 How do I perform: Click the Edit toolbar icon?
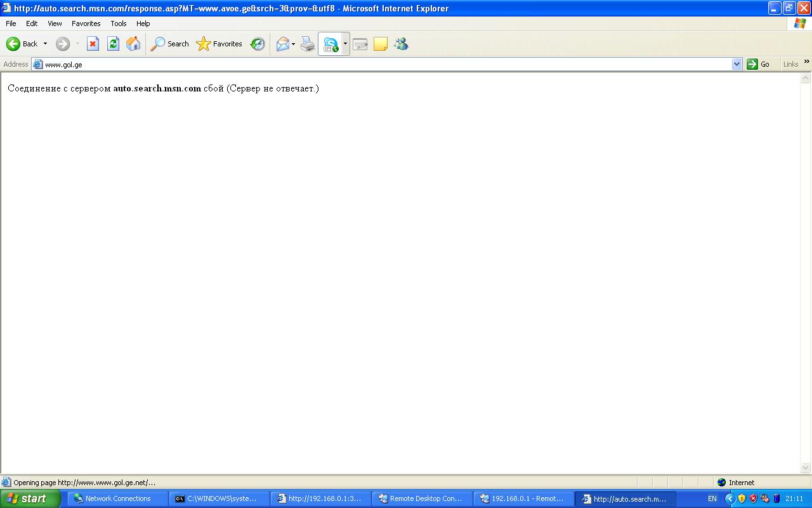click(360, 44)
